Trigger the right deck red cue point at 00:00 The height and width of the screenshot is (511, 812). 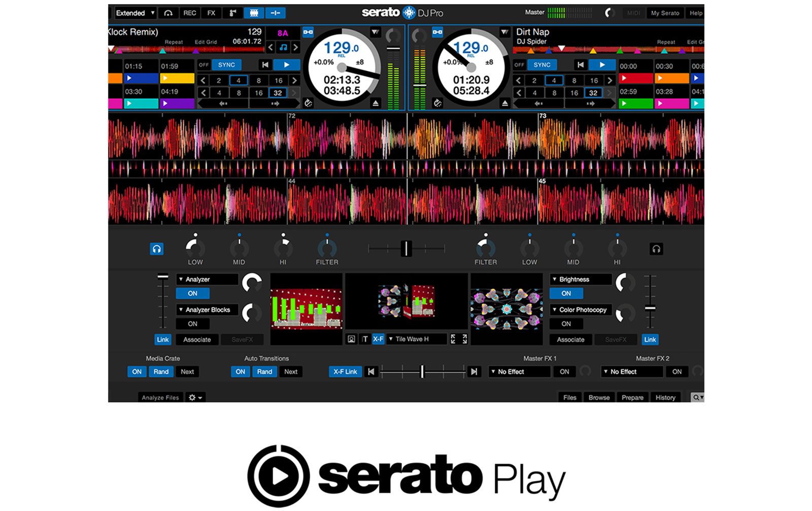pos(636,78)
